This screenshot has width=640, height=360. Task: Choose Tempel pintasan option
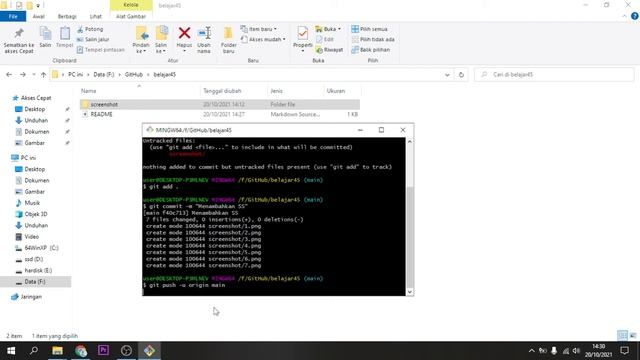100,49
